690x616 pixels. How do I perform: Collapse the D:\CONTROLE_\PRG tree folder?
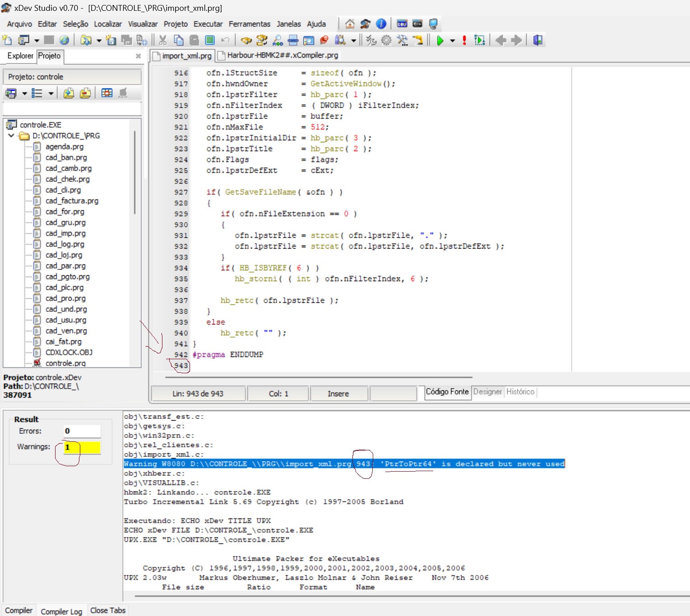pyautogui.click(x=11, y=135)
